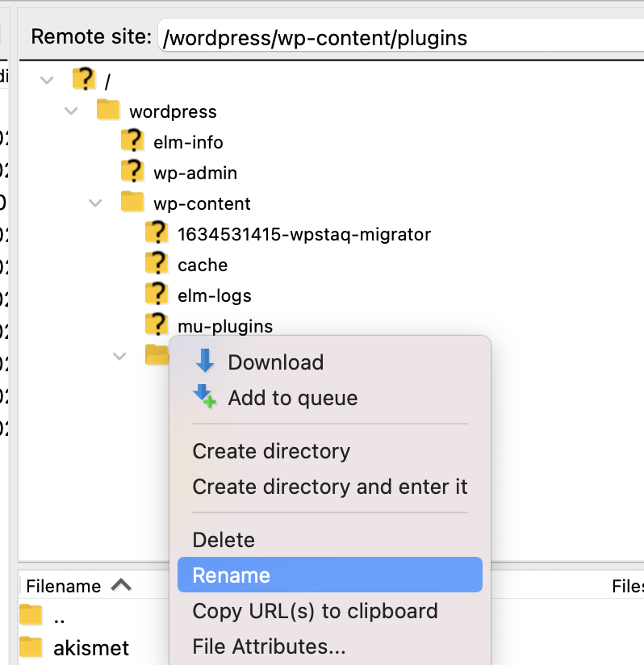Click the elm-info question mark folder icon
This screenshot has width=644, height=665.
pyautogui.click(x=132, y=141)
